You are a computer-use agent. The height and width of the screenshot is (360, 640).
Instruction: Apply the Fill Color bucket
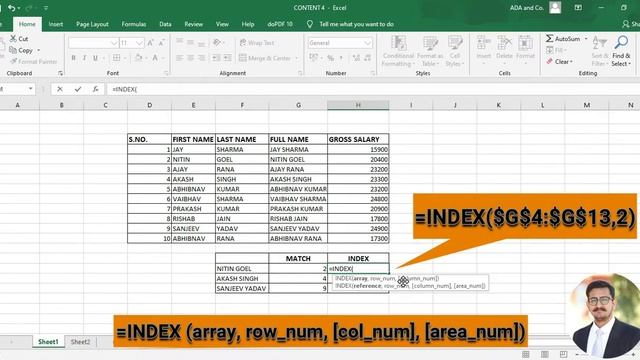[138, 58]
